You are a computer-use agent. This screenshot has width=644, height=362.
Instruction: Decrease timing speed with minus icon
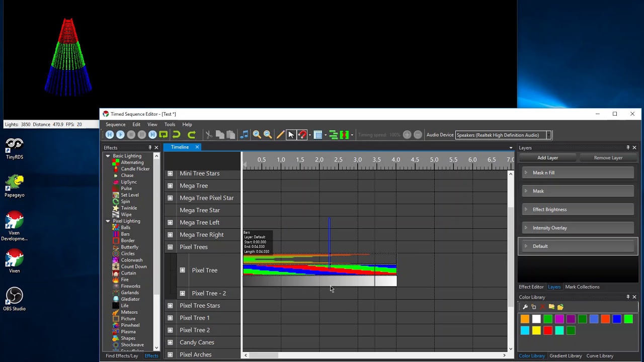pyautogui.click(x=418, y=135)
